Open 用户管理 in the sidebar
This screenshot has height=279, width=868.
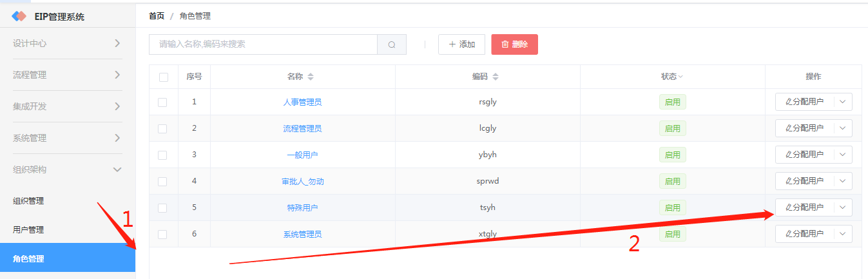coord(68,229)
